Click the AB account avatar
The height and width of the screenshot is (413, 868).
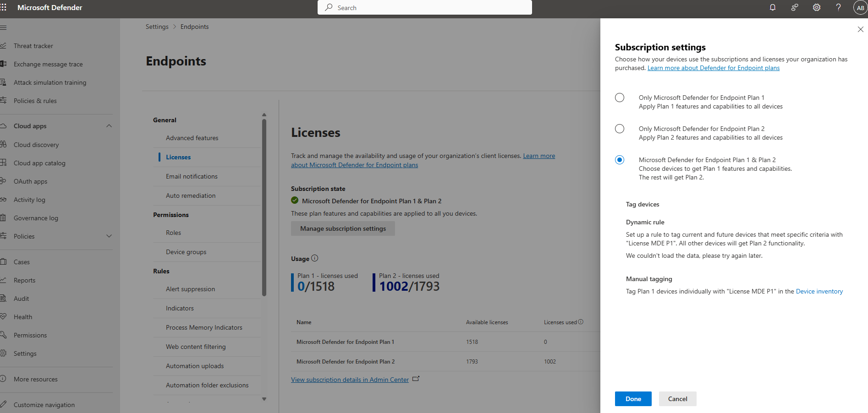(860, 8)
